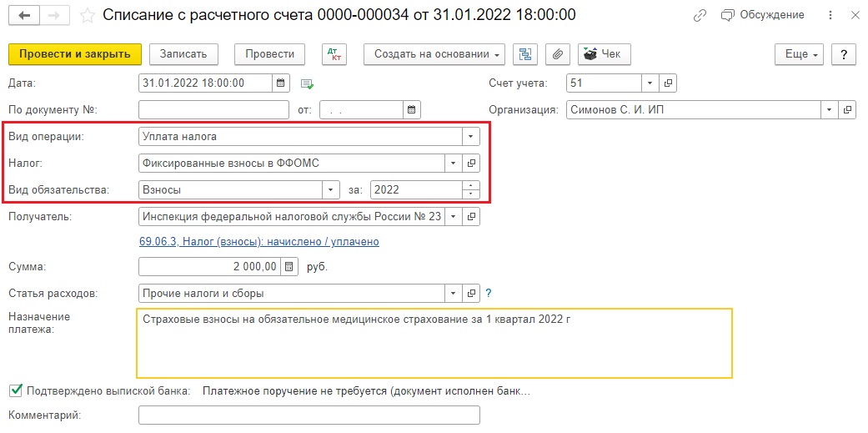Increase the year 2022 with up stepper
The image size is (868, 433).
470,185
